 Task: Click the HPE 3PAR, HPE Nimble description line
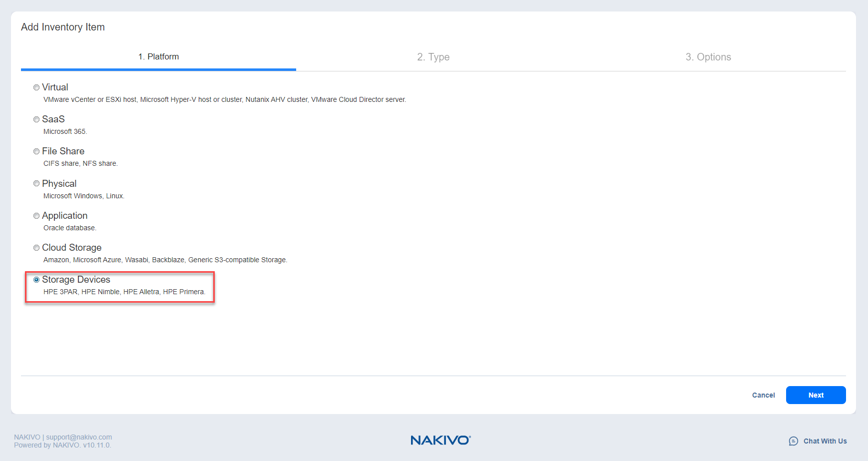coord(124,292)
